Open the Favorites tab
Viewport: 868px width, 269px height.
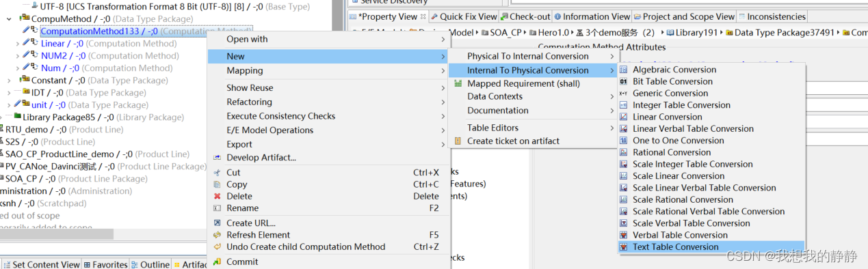tap(105, 264)
